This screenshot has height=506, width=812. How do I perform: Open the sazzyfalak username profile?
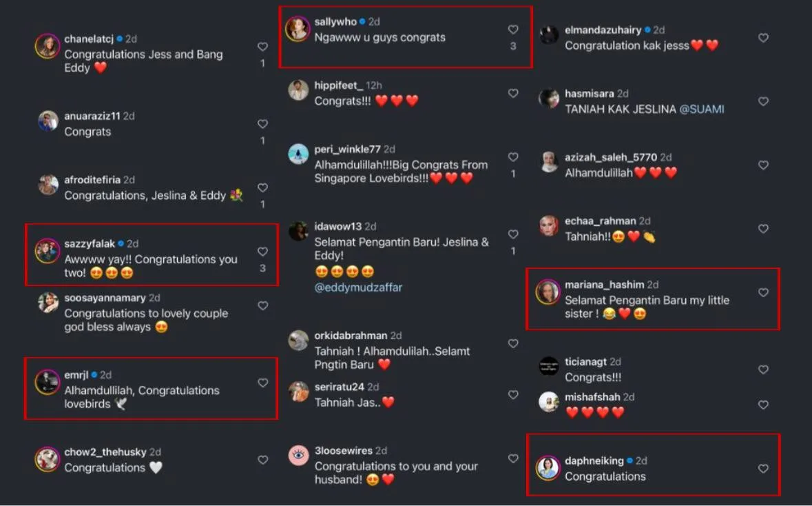(x=90, y=243)
